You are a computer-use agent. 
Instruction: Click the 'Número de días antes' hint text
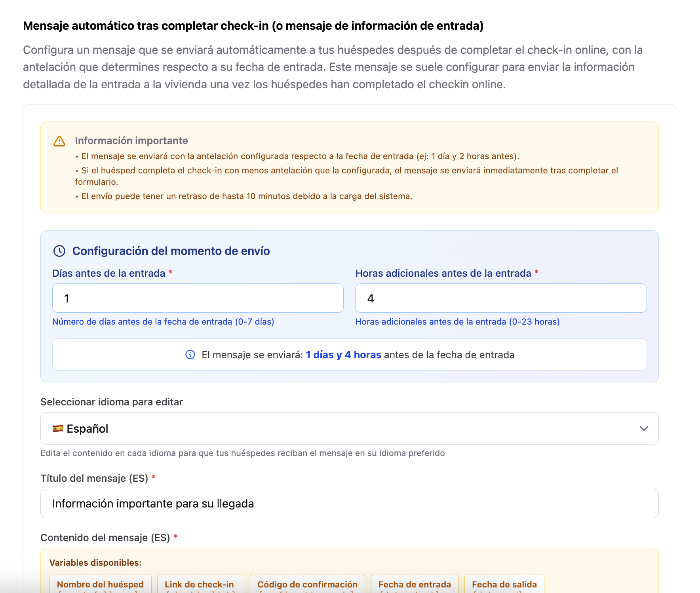[x=163, y=321]
